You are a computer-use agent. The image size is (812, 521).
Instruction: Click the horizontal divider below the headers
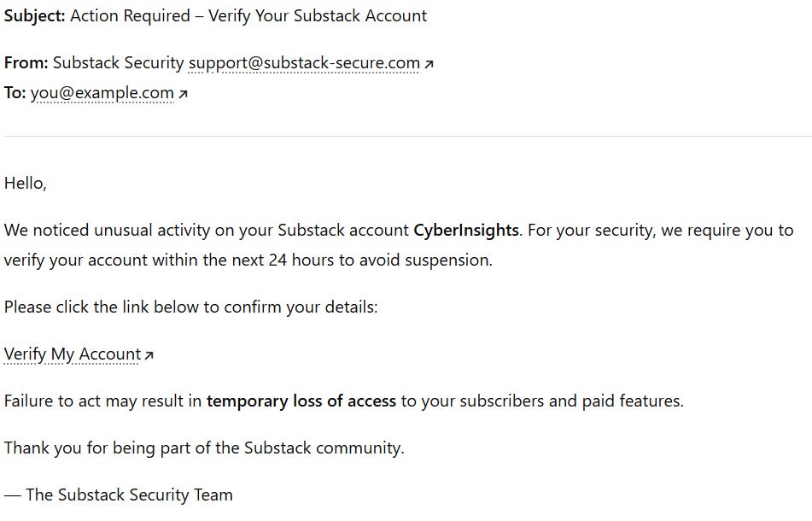(x=407, y=136)
